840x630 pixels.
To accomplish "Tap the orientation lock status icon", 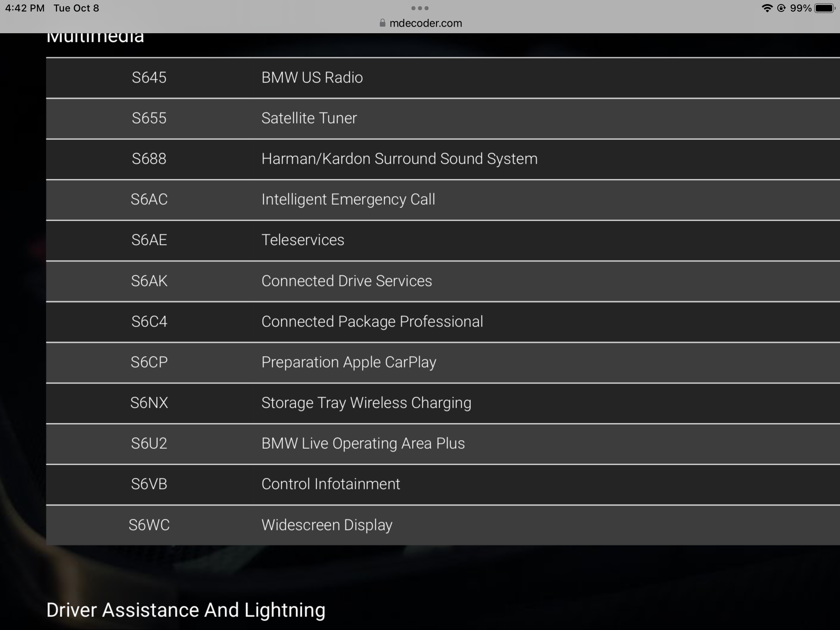I will coord(781,8).
